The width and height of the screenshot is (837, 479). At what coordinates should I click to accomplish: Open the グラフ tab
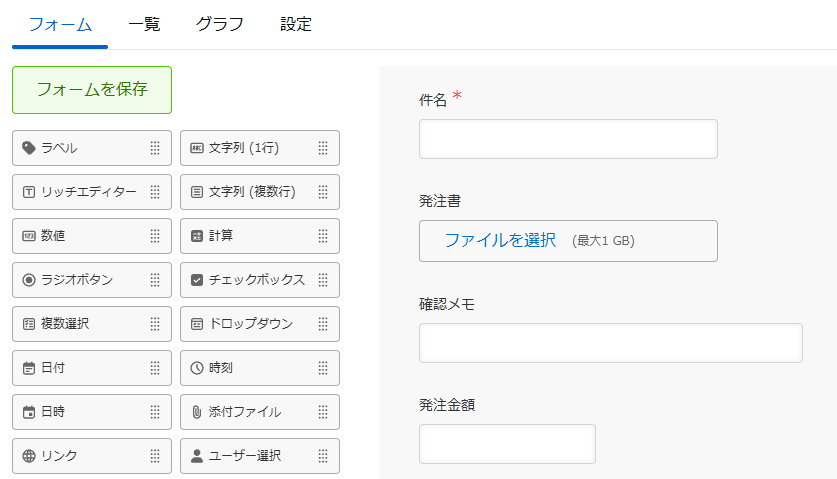[x=219, y=25]
